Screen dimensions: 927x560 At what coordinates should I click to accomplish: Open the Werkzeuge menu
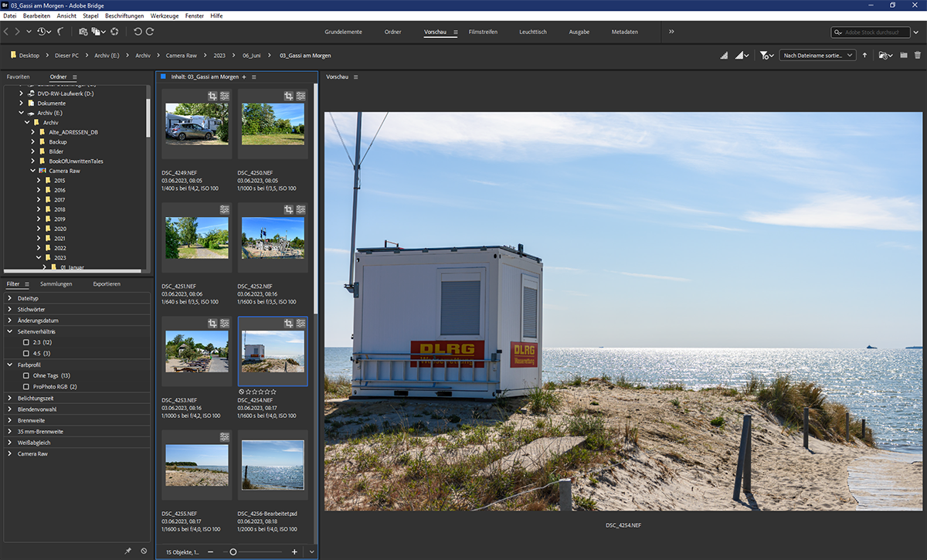click(x=163, y=16)
